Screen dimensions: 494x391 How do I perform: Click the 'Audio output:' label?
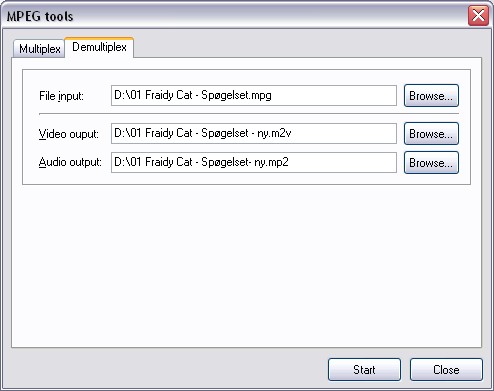coord(70,162)
